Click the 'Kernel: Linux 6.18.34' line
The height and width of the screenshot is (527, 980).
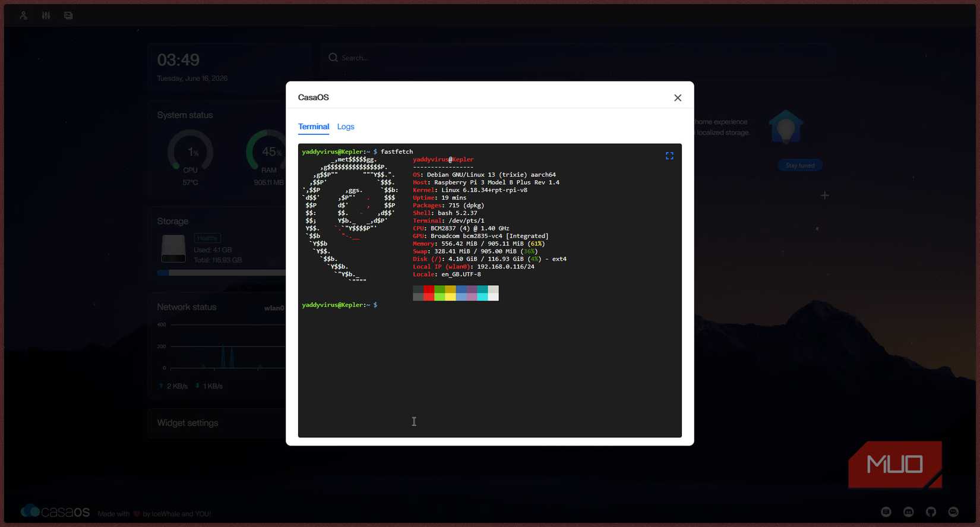coord(470,190)
